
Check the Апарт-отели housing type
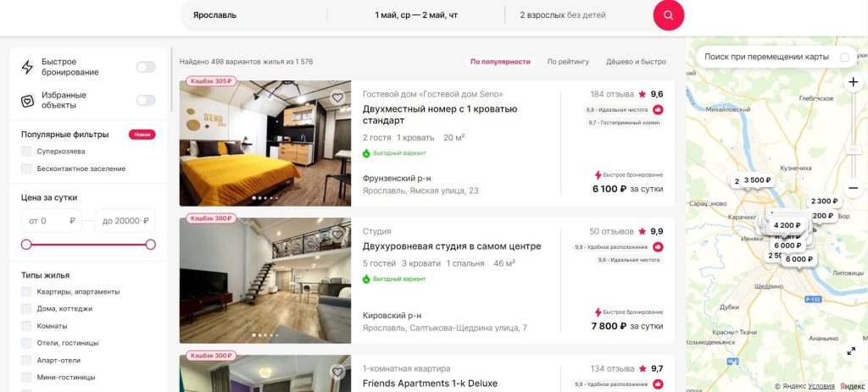click(26, 360)
